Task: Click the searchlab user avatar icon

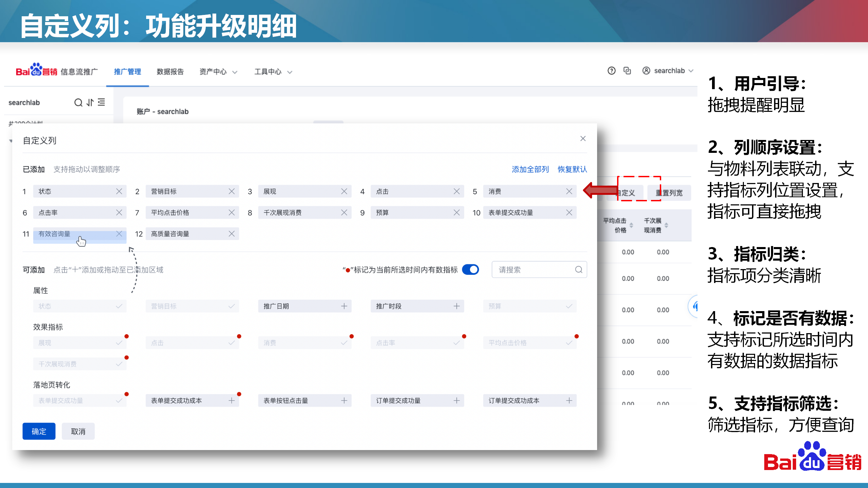Action: coord(646,71)
